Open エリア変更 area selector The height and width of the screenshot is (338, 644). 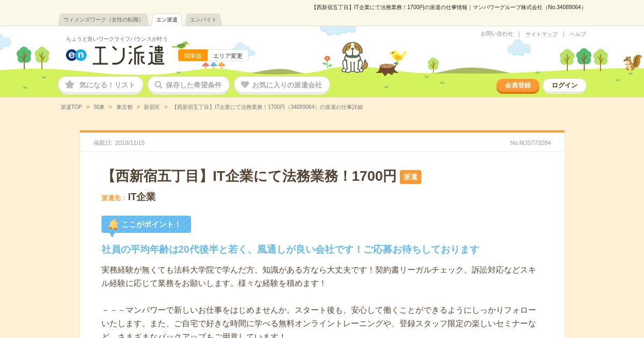pos(228,56)
